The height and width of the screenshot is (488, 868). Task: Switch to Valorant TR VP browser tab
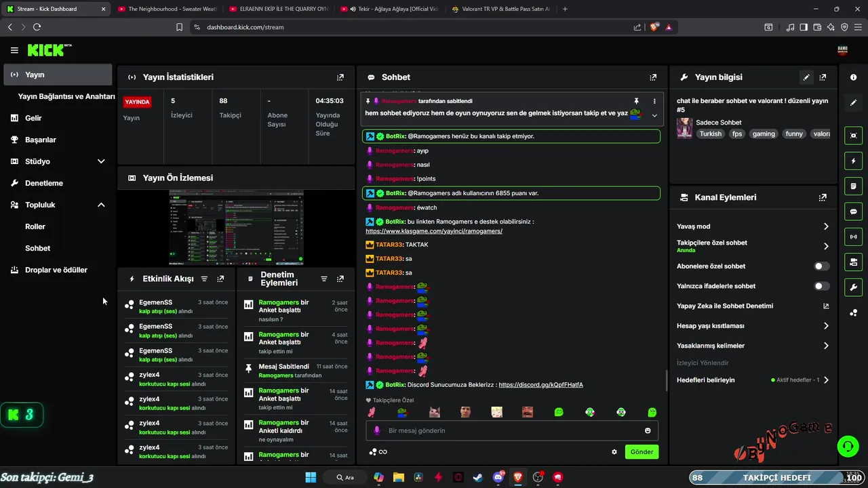point(502,9)
